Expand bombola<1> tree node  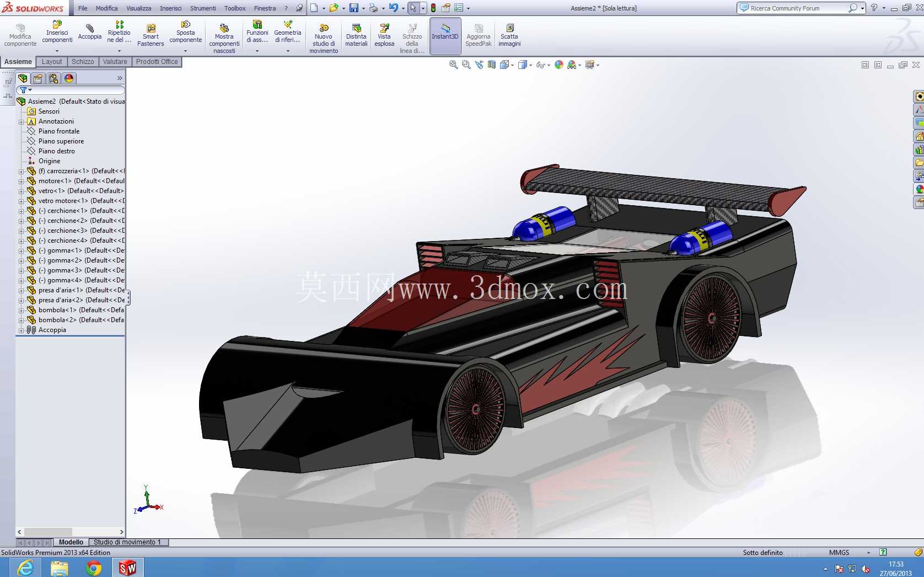click(x=22, y=311)
